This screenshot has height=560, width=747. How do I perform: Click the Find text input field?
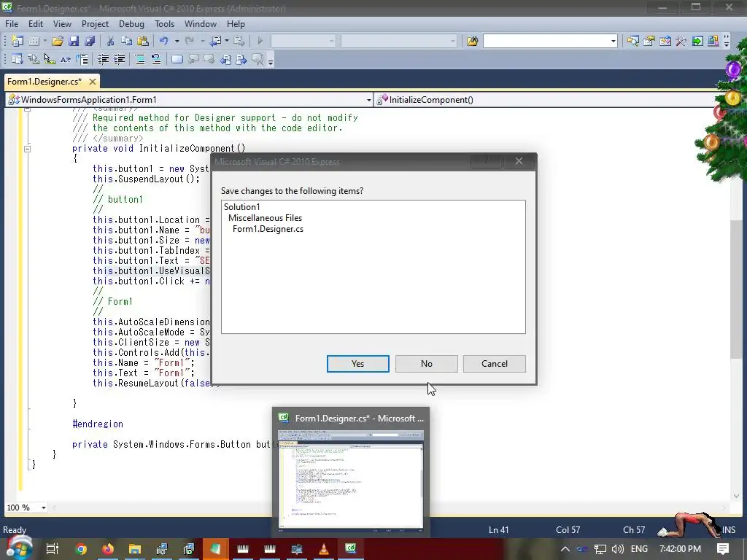tap(546, 42)
